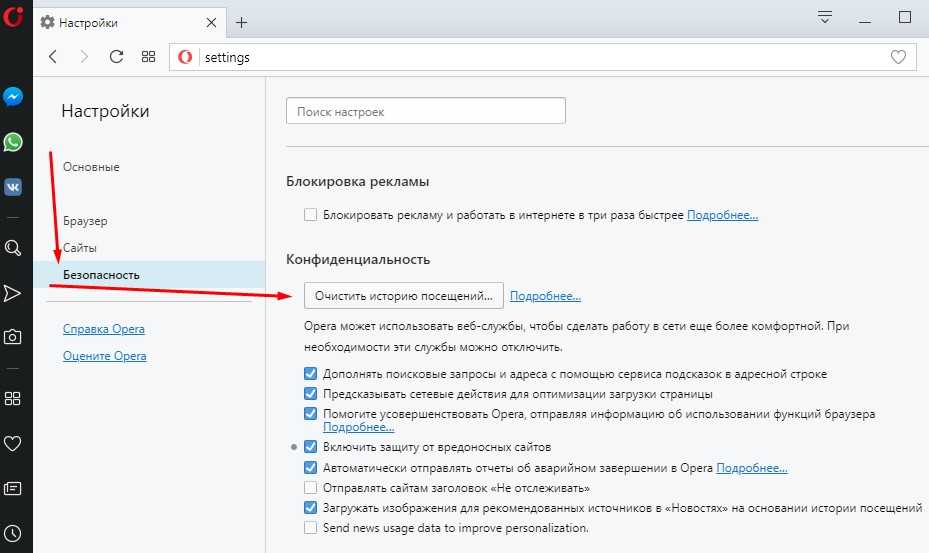Enable Send news usage data checkbox

pos(310,528)
